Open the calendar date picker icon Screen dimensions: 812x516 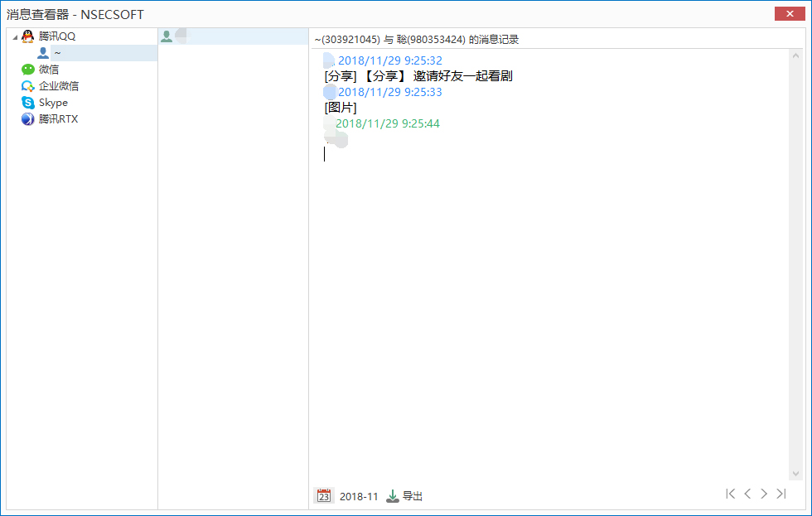[x=324, y=496]
